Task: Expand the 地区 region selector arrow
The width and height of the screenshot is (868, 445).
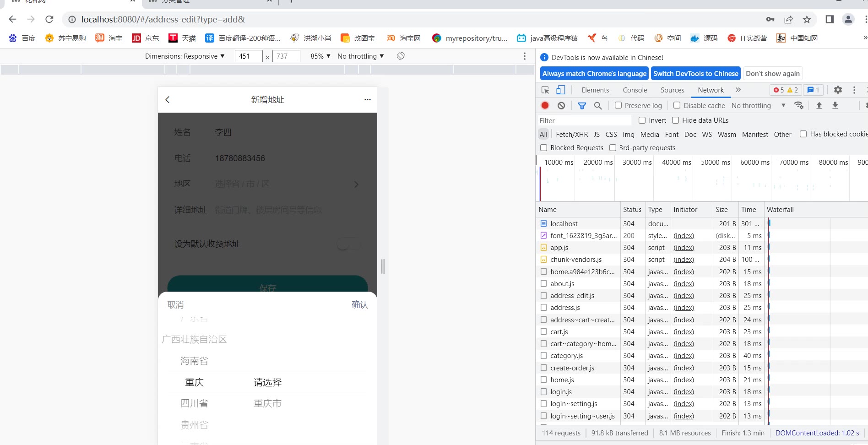Action: point(357,184)
